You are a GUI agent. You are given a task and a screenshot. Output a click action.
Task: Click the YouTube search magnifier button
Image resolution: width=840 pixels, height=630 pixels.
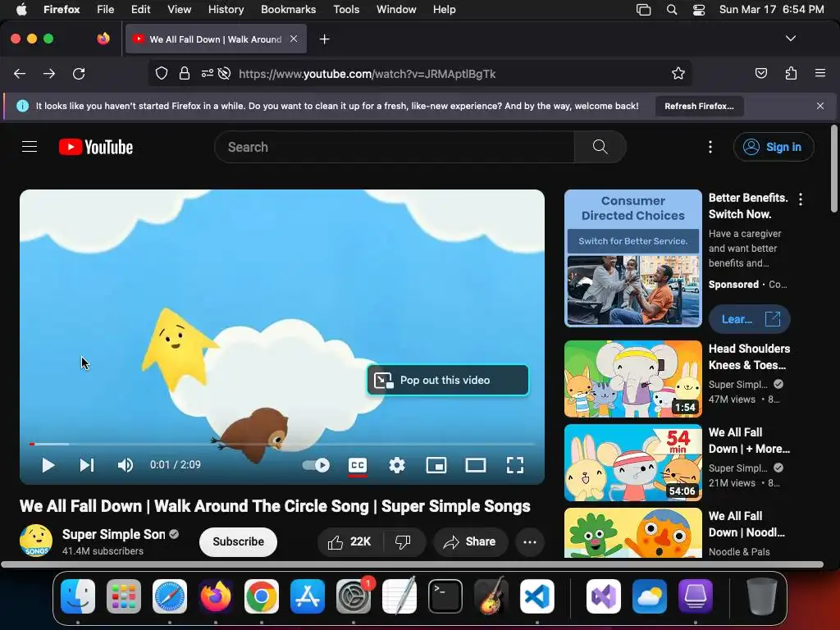(x=600, y=147)
